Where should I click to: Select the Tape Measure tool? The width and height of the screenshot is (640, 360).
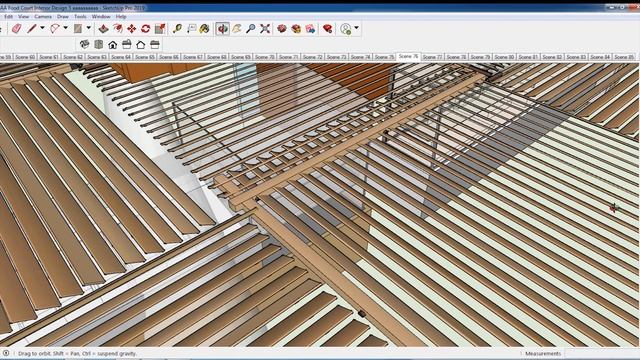[x=177, y=29]
